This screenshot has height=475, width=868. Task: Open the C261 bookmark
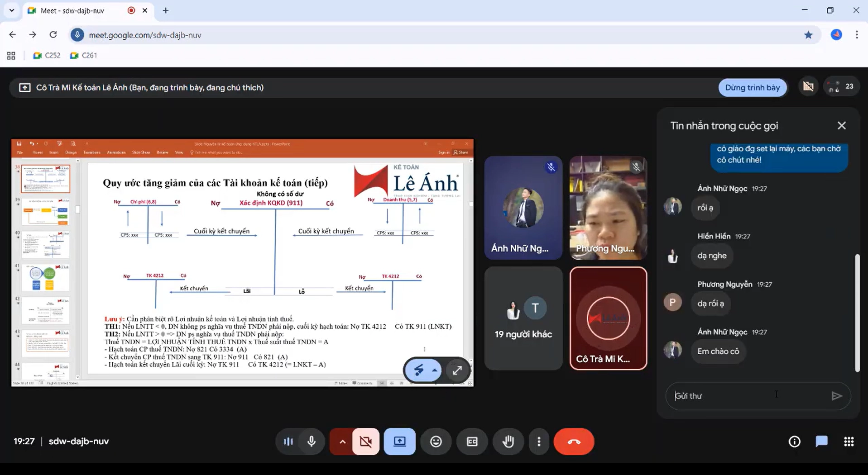(83, 55)
